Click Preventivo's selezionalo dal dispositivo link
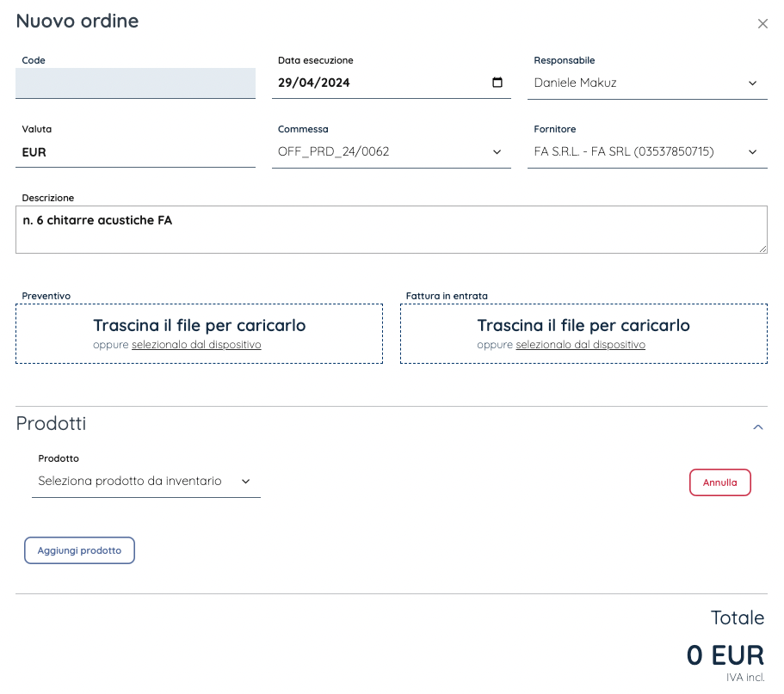The image size is (784, 694). coord(196,345)
